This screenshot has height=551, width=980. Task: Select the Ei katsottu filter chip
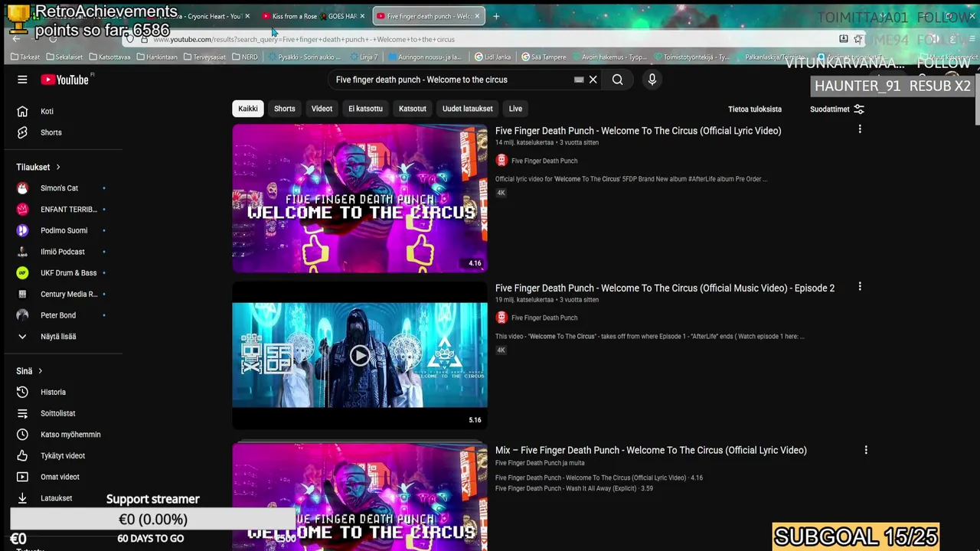[365, 109]
